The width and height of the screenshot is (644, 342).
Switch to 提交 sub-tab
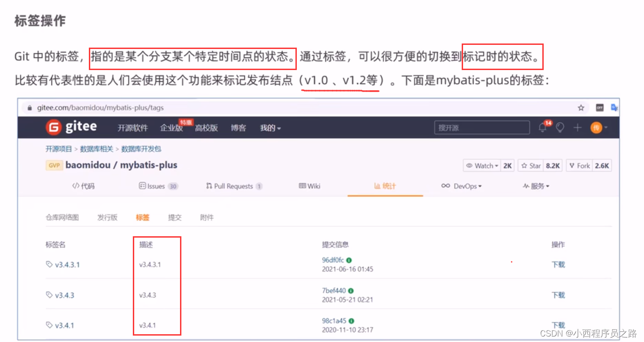(175, 217)
